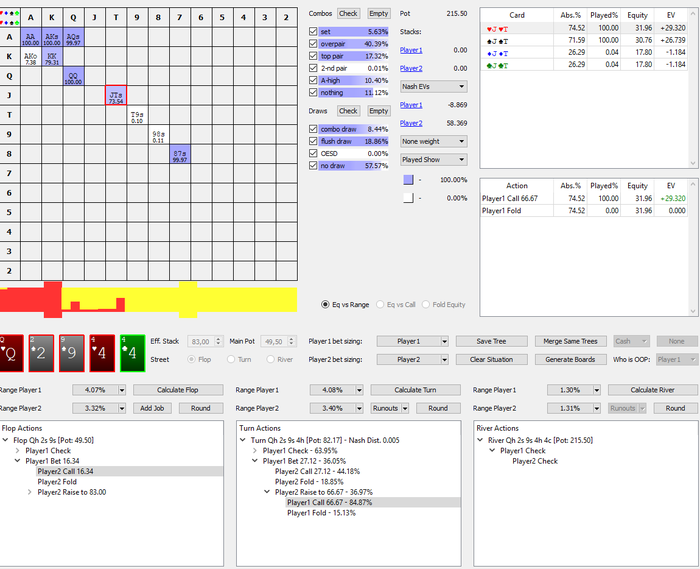Click the Combos Check button
This screenshot has width=700, height=569.
348,13
